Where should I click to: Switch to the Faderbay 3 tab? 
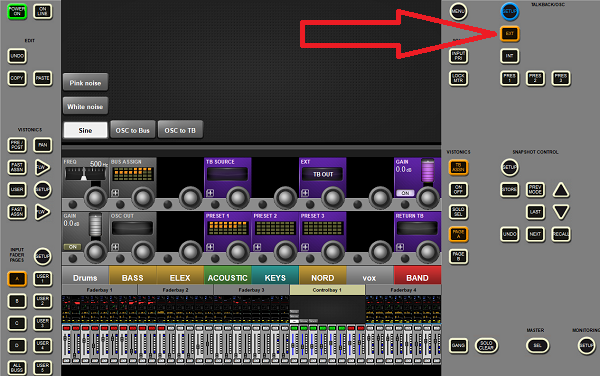point(251,290)
